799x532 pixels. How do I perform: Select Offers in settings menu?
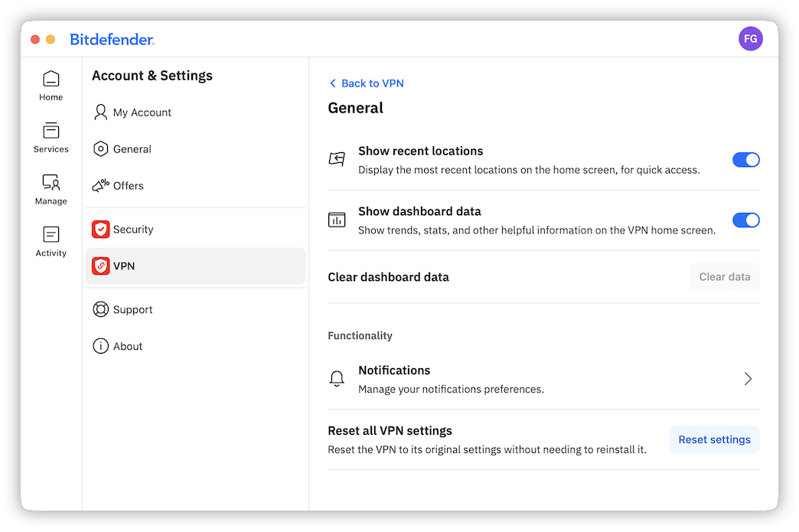(x=196, y=185)
